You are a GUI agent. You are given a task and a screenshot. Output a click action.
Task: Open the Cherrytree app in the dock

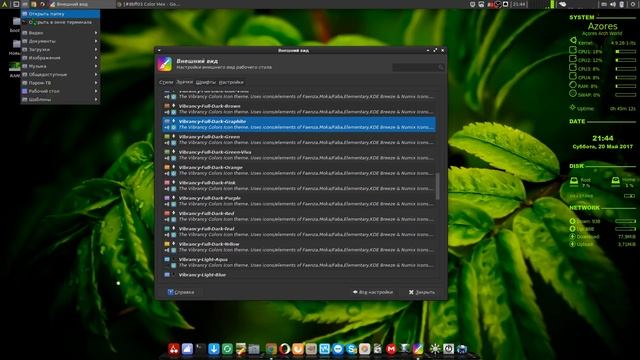[x=173, y=349]
